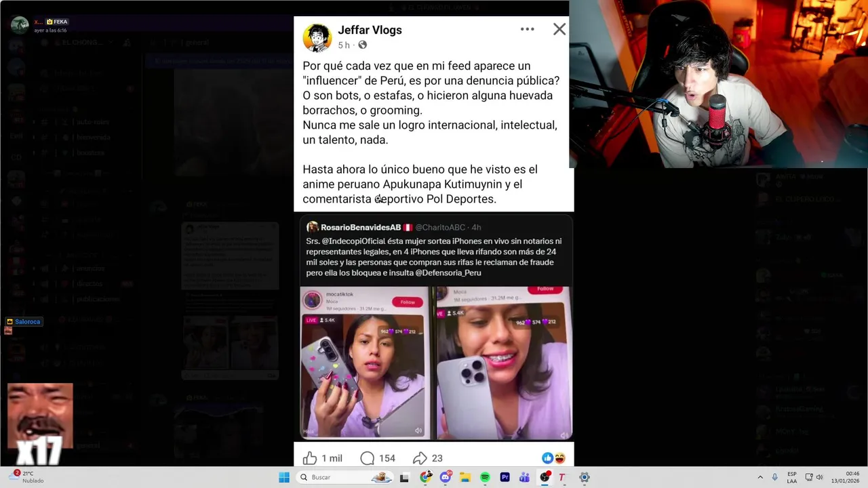868x488 pixels.
Task: Open Google Chrome from the taskbar
Action: tap(425, 477)
